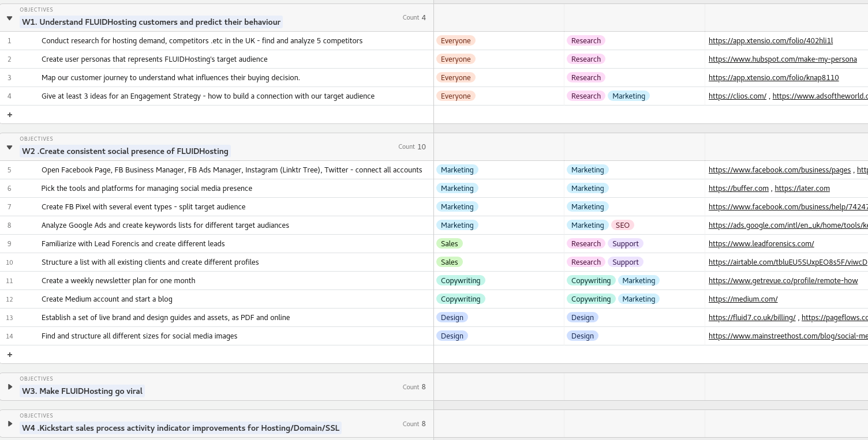
Task: Click the Research tag in row 3
Action: [x=586, y=77]
